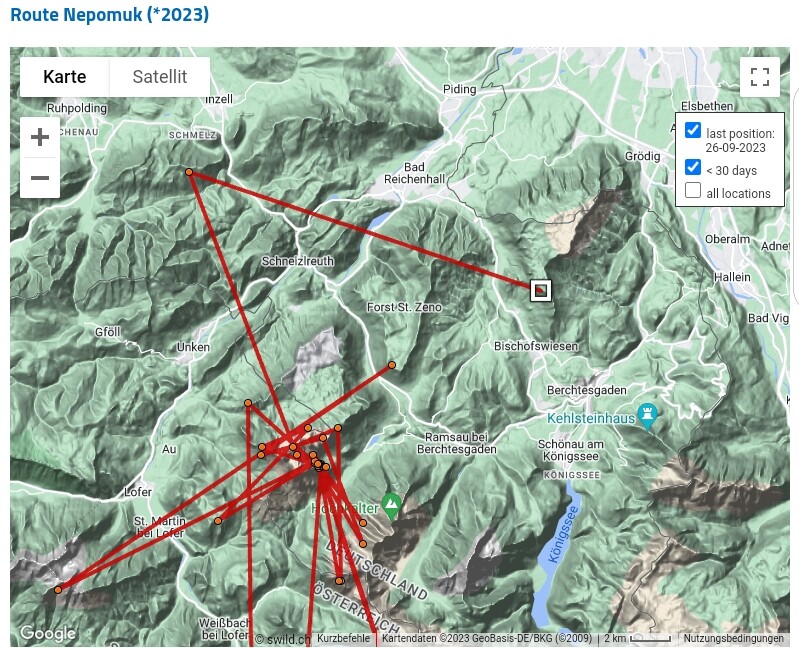Click the Bischofswiesen label
This screenshot has height=648, width=799.
coord(536,346)
